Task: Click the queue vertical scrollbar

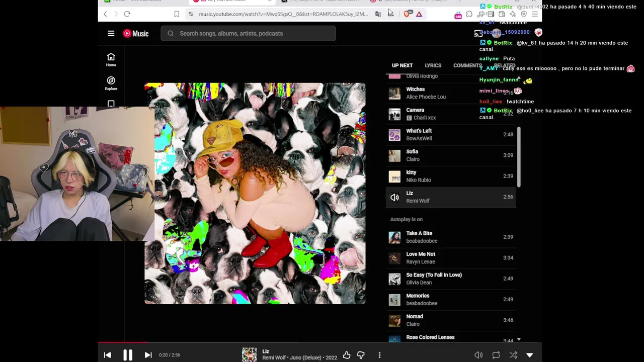Action: 519,157
